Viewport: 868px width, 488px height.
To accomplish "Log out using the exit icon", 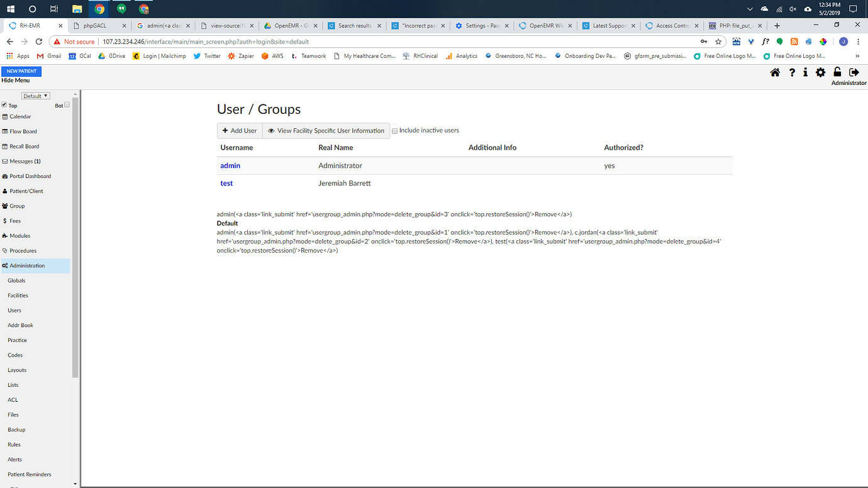I will tap(855, 72).
